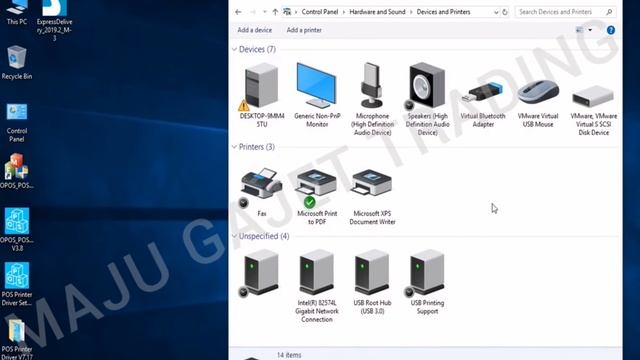Image resolution: width=640 pixels, height=360 pixels.
Task: Expand the breadcrumb arrow after Hardware and Sound
Action: click(411, 12)
